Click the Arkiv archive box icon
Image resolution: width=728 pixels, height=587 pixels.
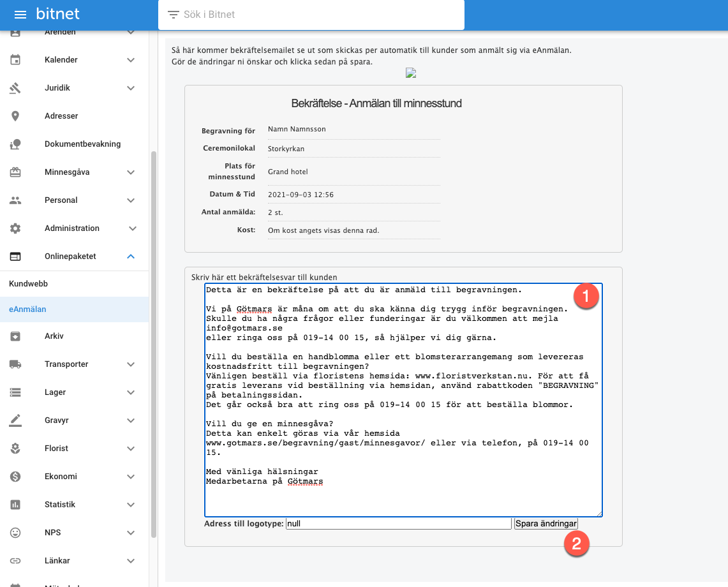[x=15, y=336]
